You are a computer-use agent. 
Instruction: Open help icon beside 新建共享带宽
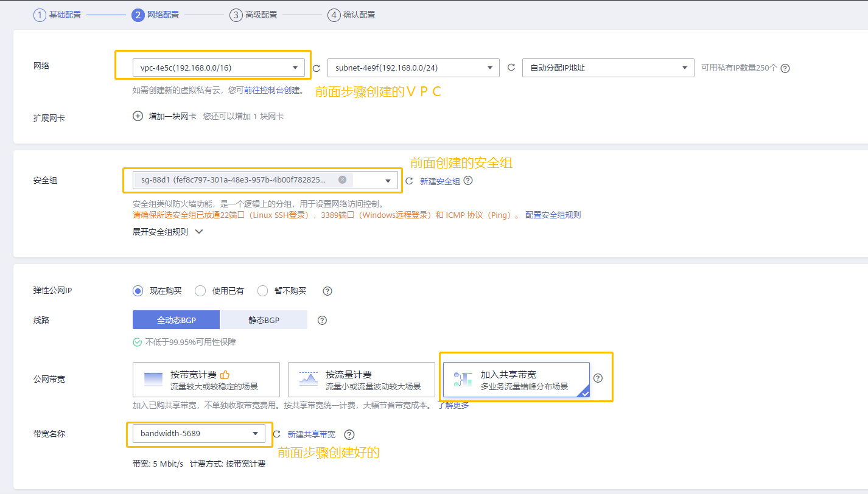point(349,434)
